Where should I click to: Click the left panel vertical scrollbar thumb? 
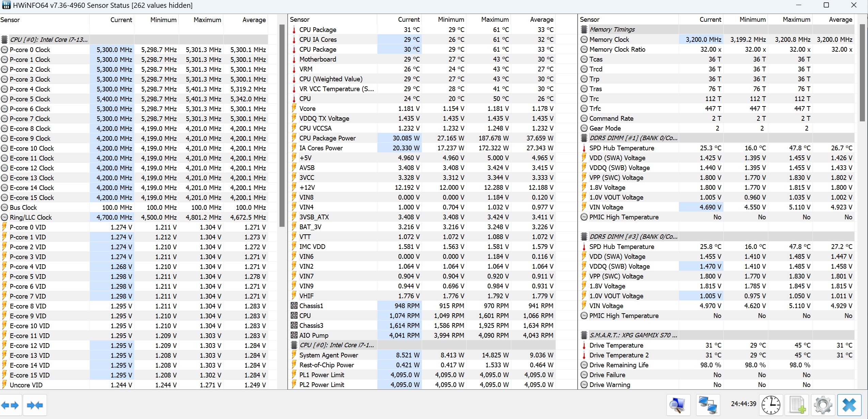pyautogui.click(x=282, y=125)
